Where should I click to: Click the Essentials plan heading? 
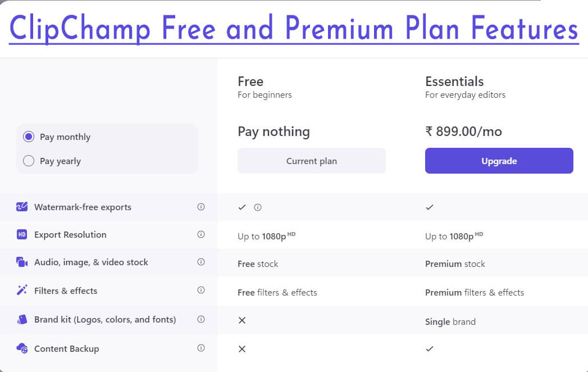tap(454, 81)
